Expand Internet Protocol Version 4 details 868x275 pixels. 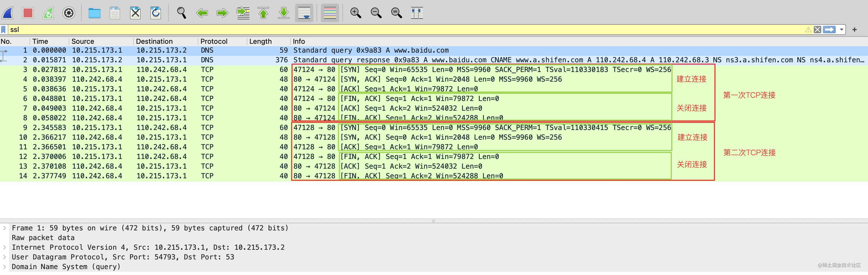(x=4, y=247)
